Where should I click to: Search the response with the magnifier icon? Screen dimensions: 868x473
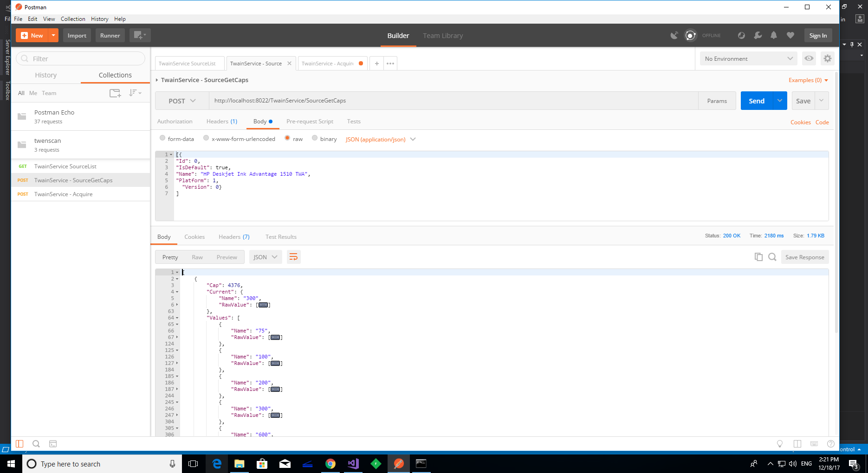point(772,256)
